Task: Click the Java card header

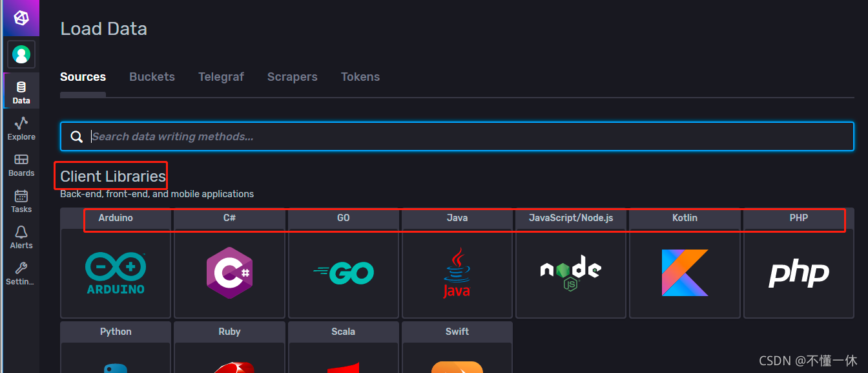Action: tap(457, 218)
